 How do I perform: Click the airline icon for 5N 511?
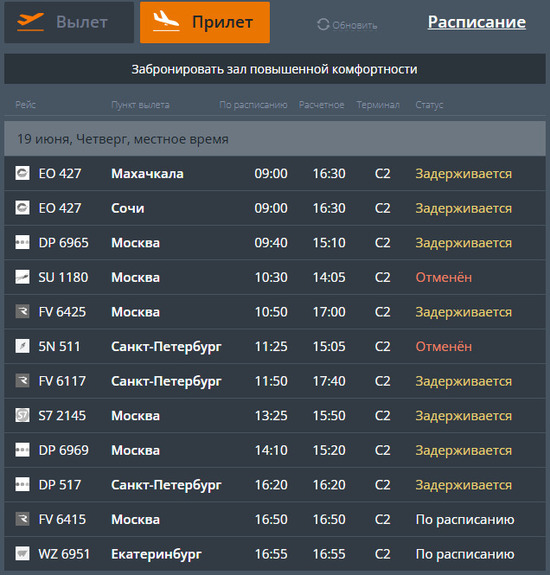coord(22,346)
